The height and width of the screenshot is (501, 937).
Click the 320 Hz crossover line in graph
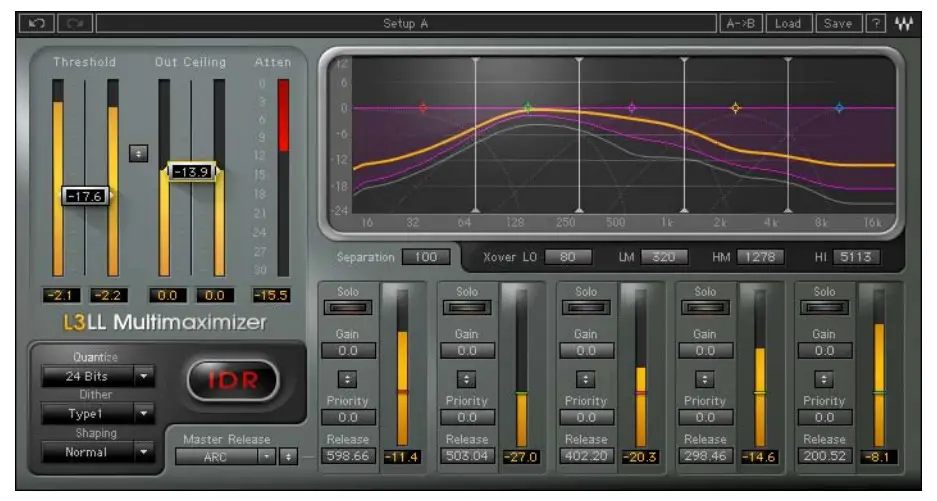(x=579, y=135)
